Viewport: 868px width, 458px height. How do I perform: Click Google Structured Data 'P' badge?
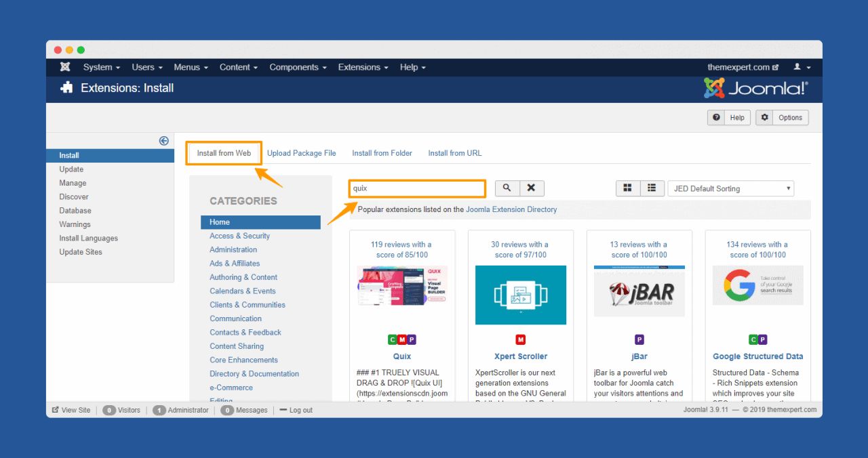[x=763, y=339]
